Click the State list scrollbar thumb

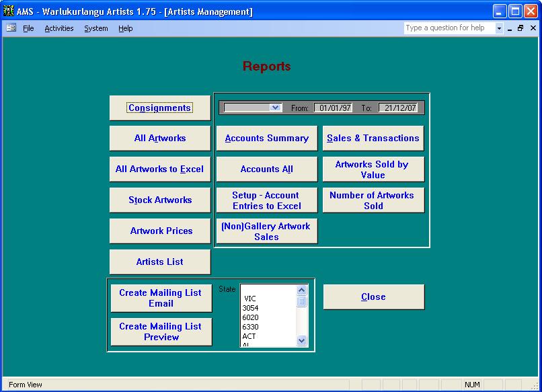pos(301,301)
